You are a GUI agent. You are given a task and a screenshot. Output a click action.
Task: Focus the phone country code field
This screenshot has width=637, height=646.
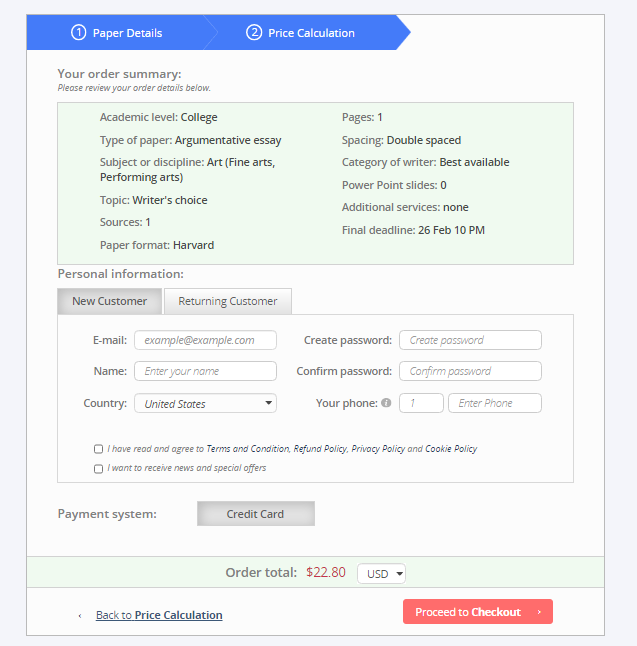point(421,403)
